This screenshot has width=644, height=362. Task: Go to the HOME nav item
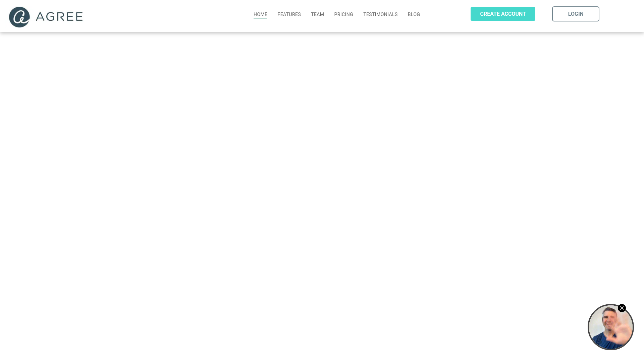coord(260,14)
